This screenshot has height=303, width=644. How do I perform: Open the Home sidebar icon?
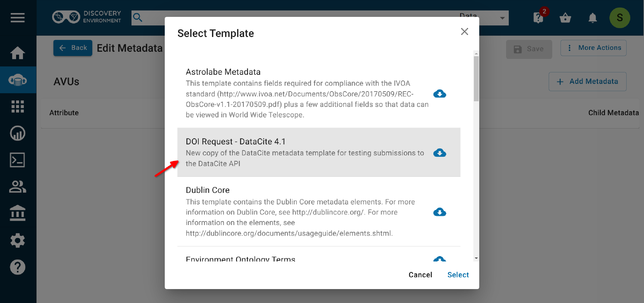coord(18,53)
